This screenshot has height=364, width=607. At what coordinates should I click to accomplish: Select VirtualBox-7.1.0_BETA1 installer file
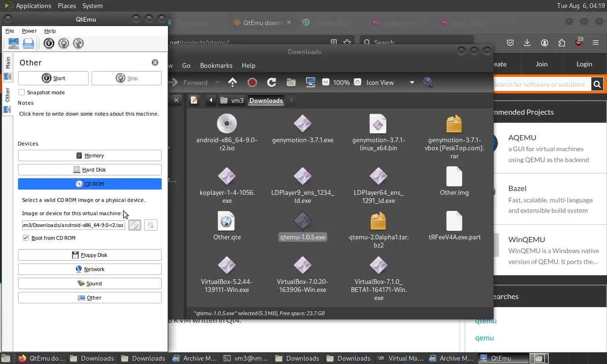point(378,278)
